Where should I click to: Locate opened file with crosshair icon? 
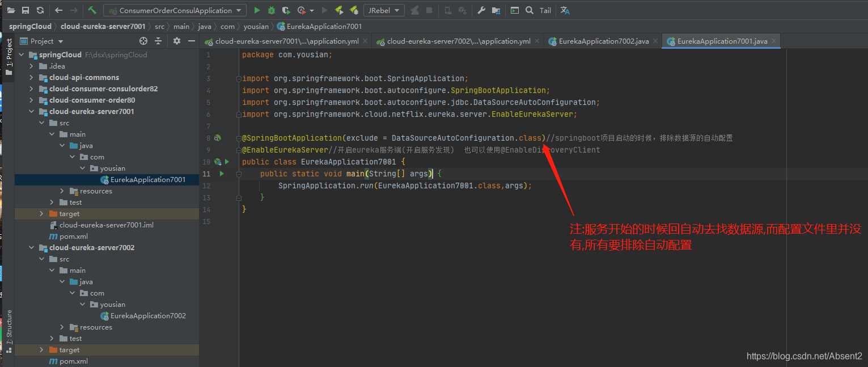[x=143, y=41]
